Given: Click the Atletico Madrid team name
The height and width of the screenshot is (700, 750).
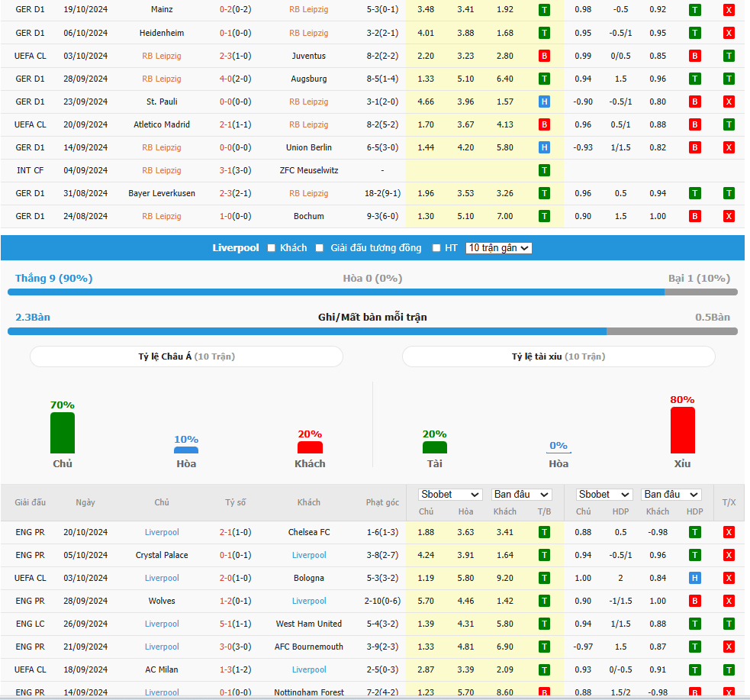Looking at the screenshot, I should pos(162,124).
